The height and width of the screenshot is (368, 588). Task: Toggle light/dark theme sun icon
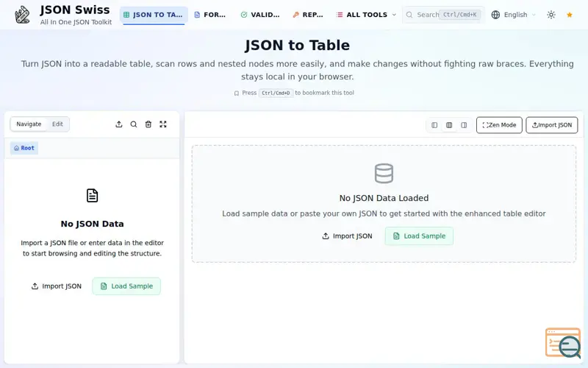pyautogui.click(x=551, y=15)
